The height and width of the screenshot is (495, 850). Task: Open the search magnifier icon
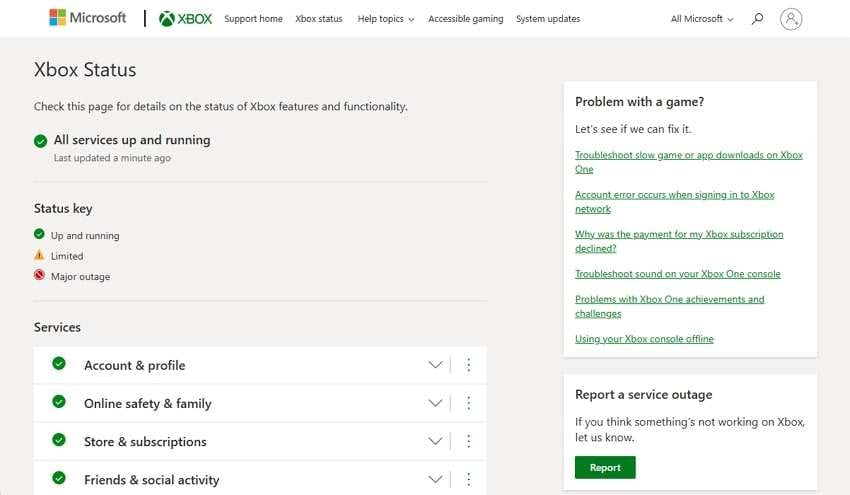[757, 19]
